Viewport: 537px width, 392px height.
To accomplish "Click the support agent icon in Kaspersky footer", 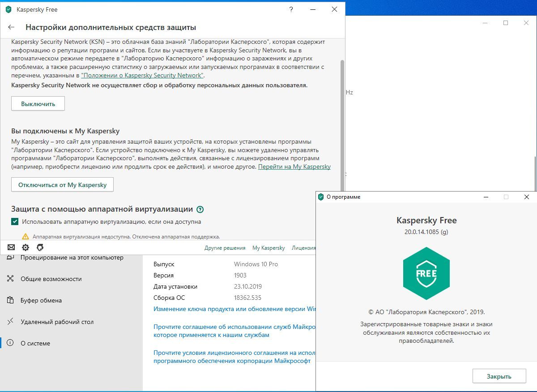I will click(40, 247).
